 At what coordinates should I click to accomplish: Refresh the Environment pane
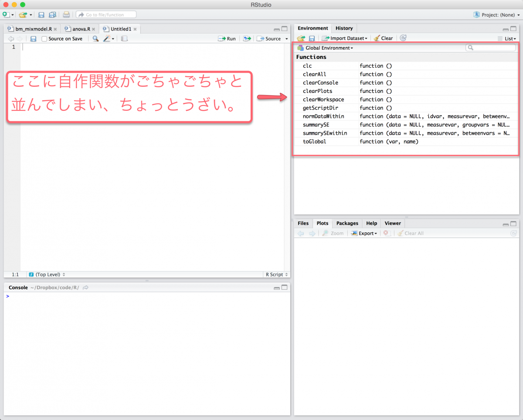click(403, 38)
